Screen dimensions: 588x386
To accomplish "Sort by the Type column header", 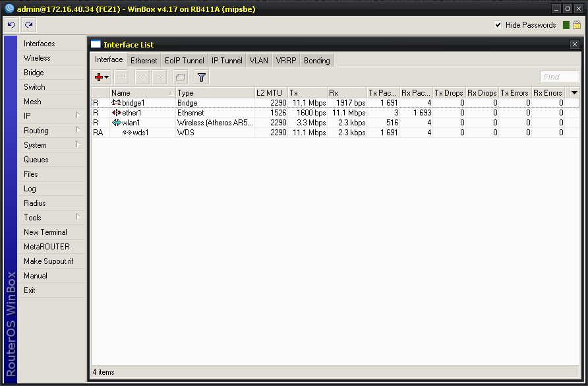I will click(215, 93).
